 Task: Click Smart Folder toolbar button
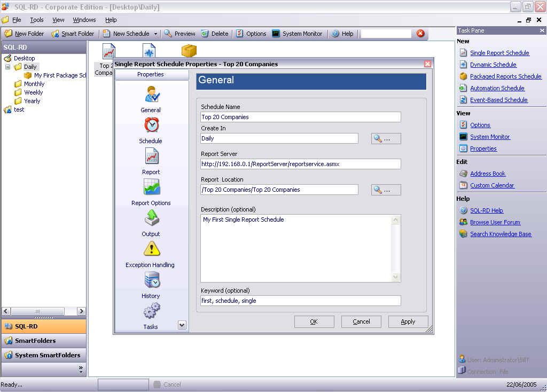73,34
